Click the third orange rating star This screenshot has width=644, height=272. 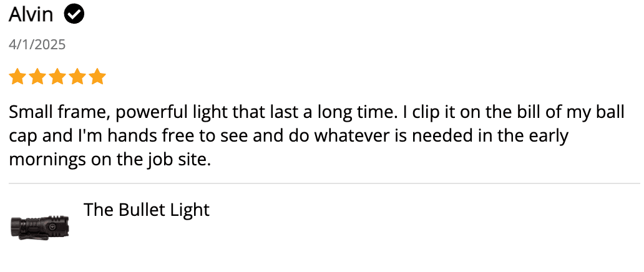57,77
